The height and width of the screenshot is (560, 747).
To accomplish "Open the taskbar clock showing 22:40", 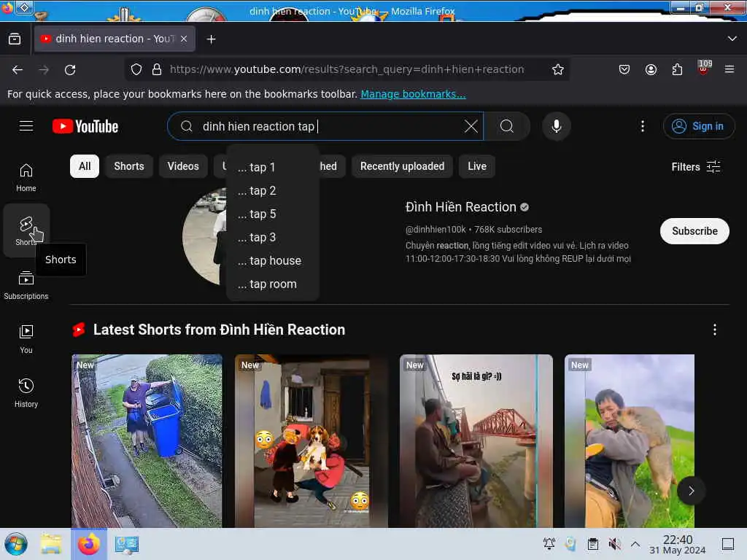I will [x=678, y=544].
